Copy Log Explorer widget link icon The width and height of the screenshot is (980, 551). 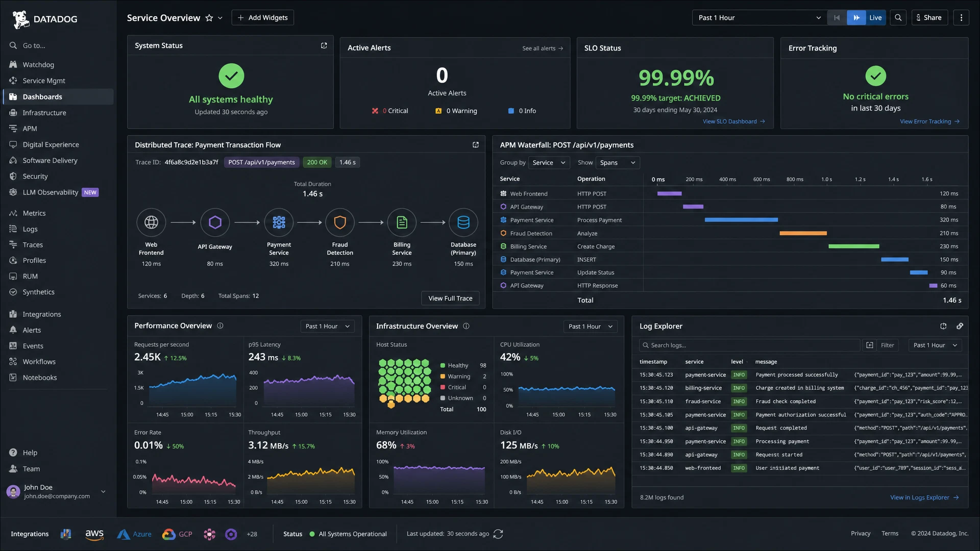(960, 326)
